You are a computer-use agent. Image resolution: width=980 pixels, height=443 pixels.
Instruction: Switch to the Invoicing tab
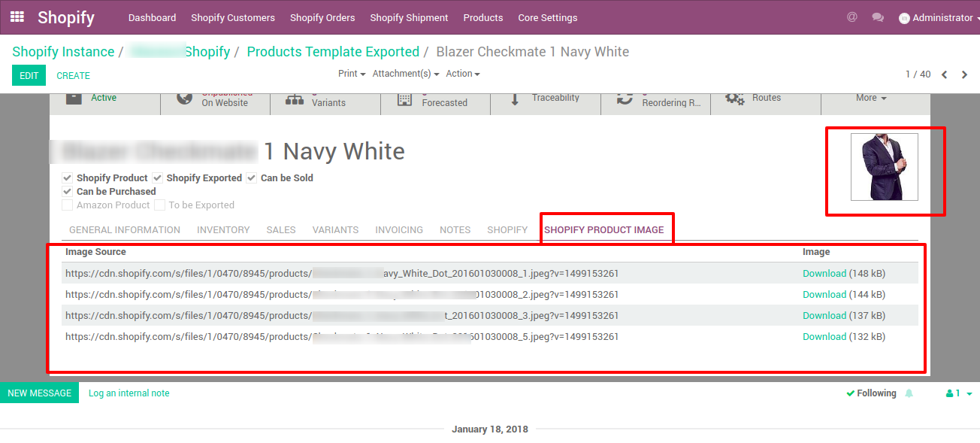(x=399, y=230)
